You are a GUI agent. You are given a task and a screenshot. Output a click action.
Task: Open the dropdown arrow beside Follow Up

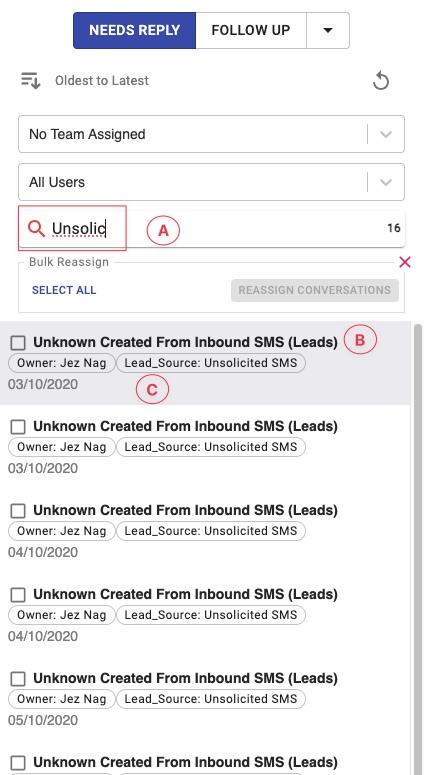(328, 31)
